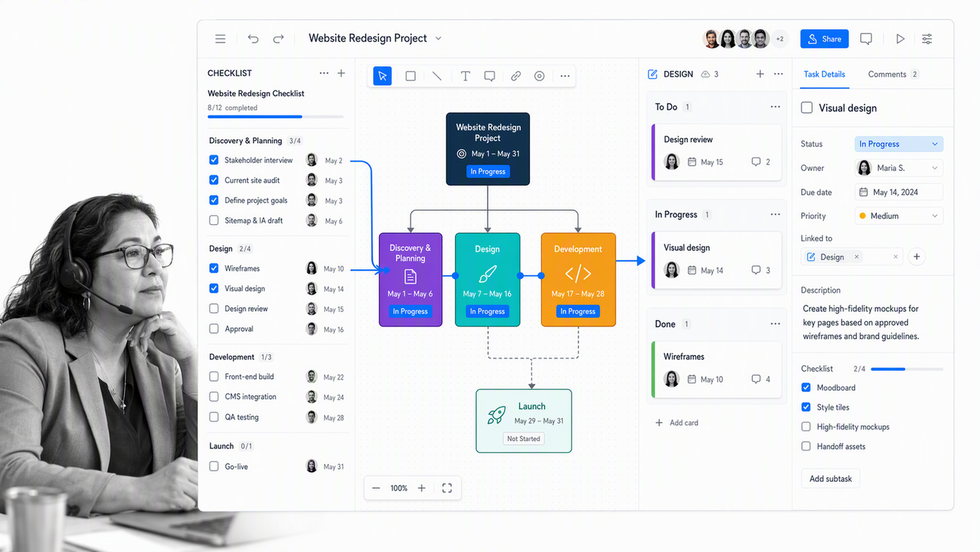Uncheck the Stakeholder interview checkbox
This screenshot has height=552, width=980.
[x=214, y=160]
